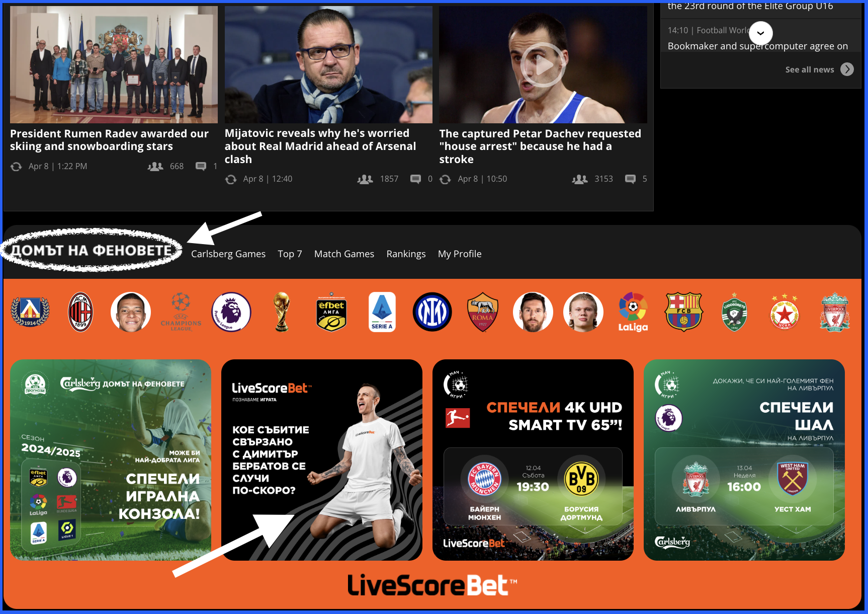Viewport: 868px width, 614px height.
Task: Open the Rumen Radev awards photo
Action: click(114, 64)
